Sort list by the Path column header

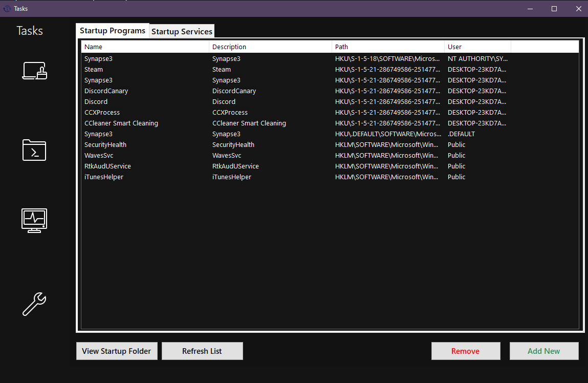[x=388, y=47]
